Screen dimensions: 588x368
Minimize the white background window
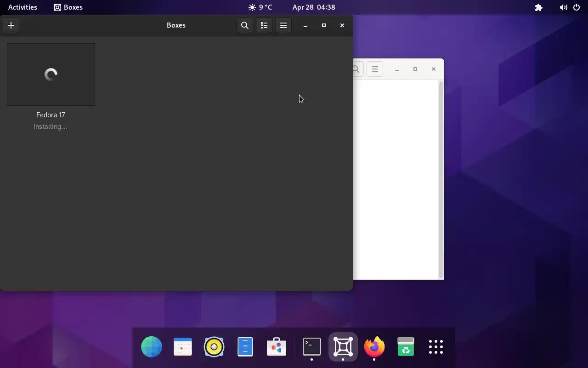pyautogui.click(x=397, y=69)
